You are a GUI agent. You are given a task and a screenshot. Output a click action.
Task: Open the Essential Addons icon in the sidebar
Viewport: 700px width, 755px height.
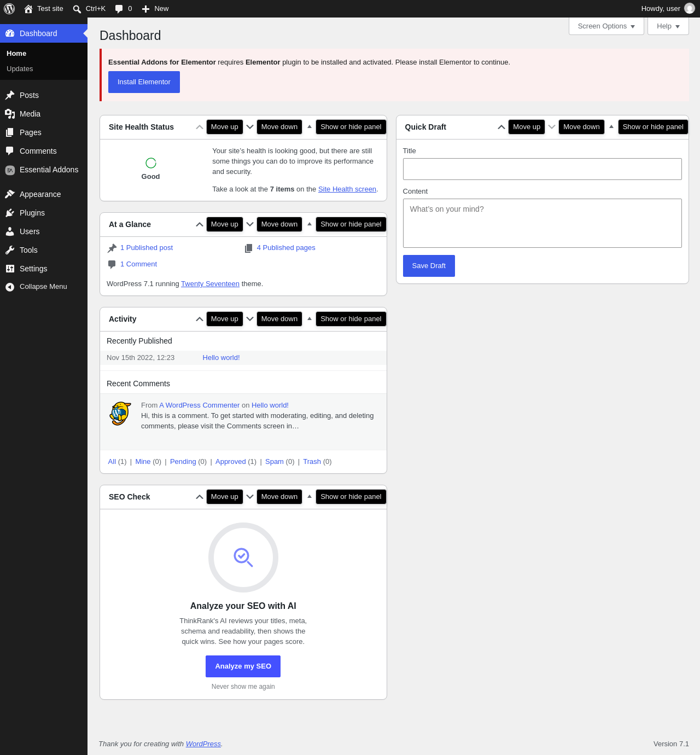[10, 170]
